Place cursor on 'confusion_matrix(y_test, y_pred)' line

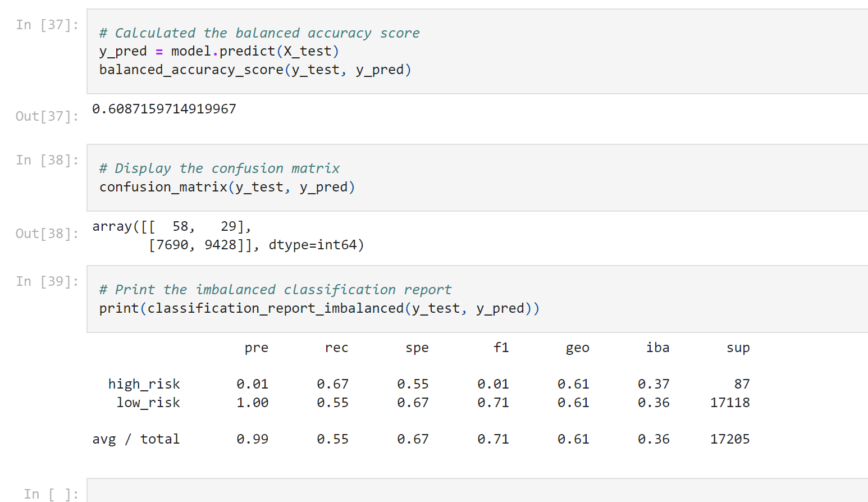coord(227,187)
